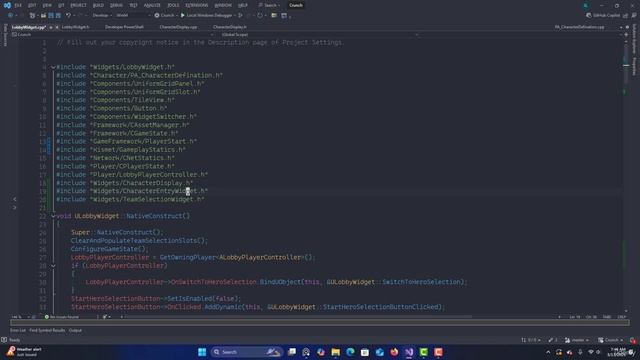This screenshot has height=360, width=640.
Task: Collapse the if block at line 28
Action: [53, 266]
